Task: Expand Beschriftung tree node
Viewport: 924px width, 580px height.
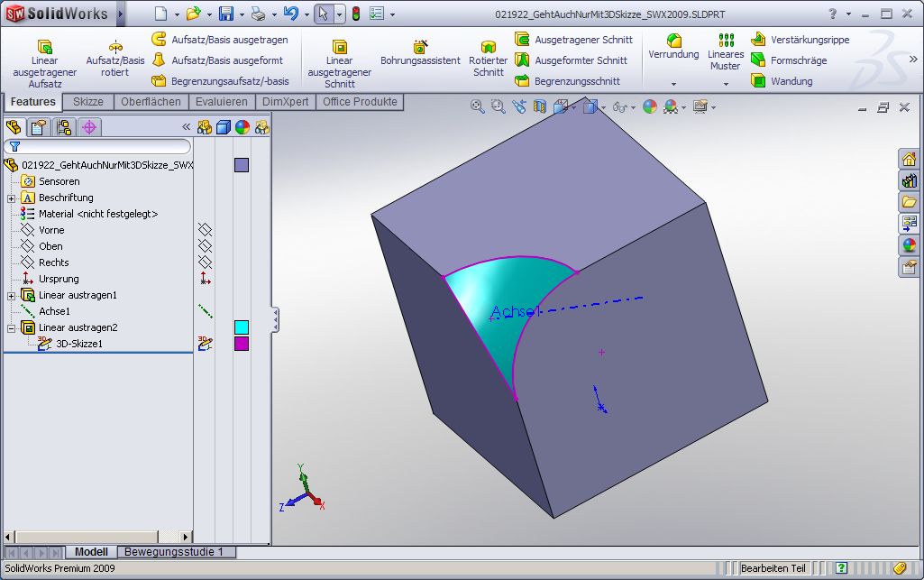Action: point(11,198)
